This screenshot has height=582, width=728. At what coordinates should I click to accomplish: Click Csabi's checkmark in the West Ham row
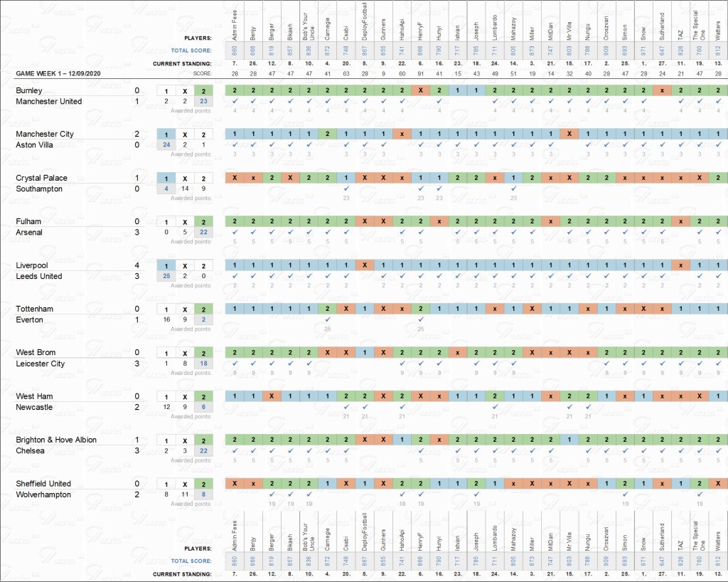pos(346,407)
